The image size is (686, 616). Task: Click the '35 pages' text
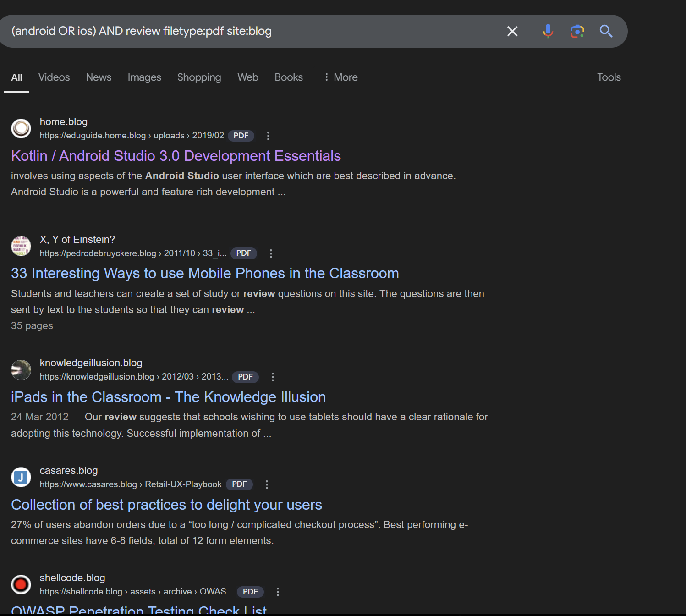32,326
